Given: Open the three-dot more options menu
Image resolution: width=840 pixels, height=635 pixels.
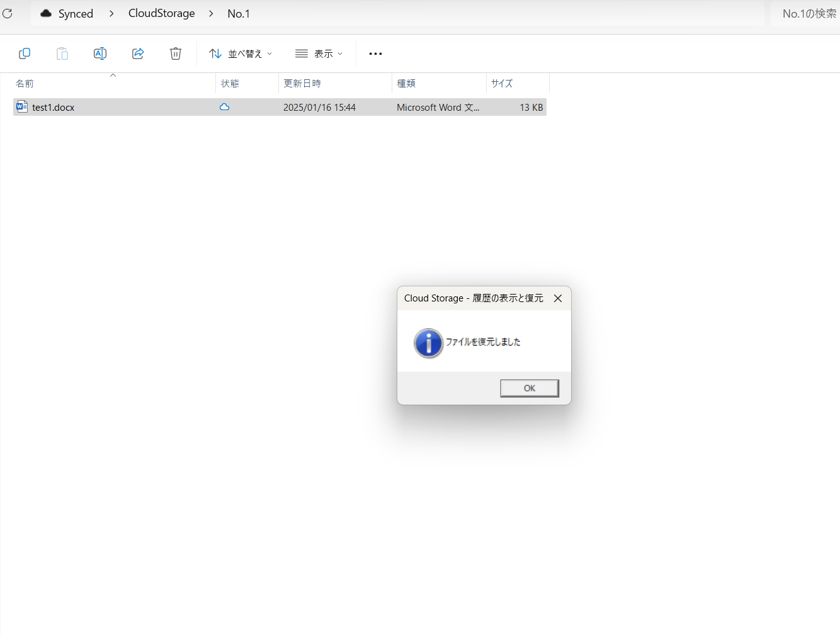Looking at the screenshot, I should point(376,53).
